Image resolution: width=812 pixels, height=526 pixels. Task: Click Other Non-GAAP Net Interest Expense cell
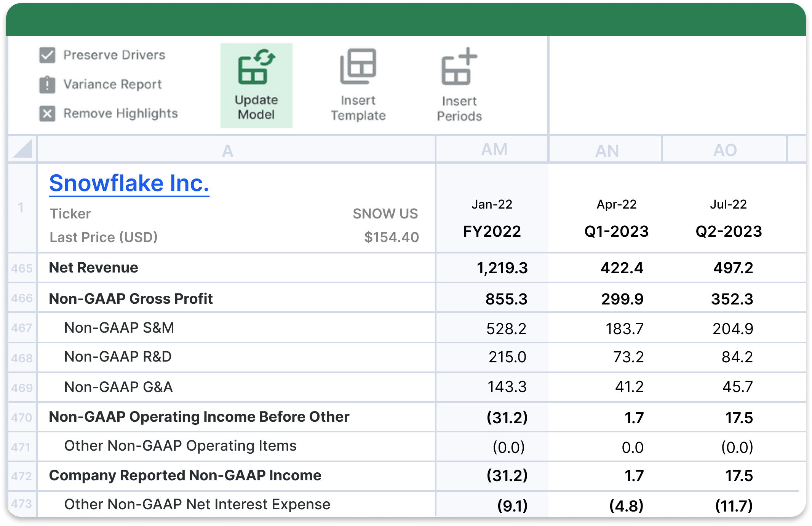(x=236, y=504)
